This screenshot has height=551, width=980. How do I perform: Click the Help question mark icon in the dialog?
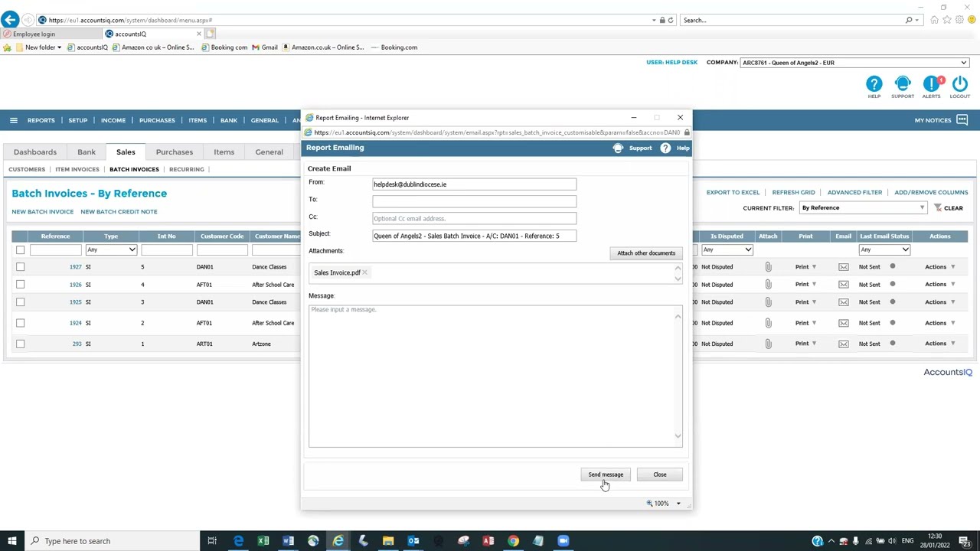pyautogui.click(x=665, y=148)
